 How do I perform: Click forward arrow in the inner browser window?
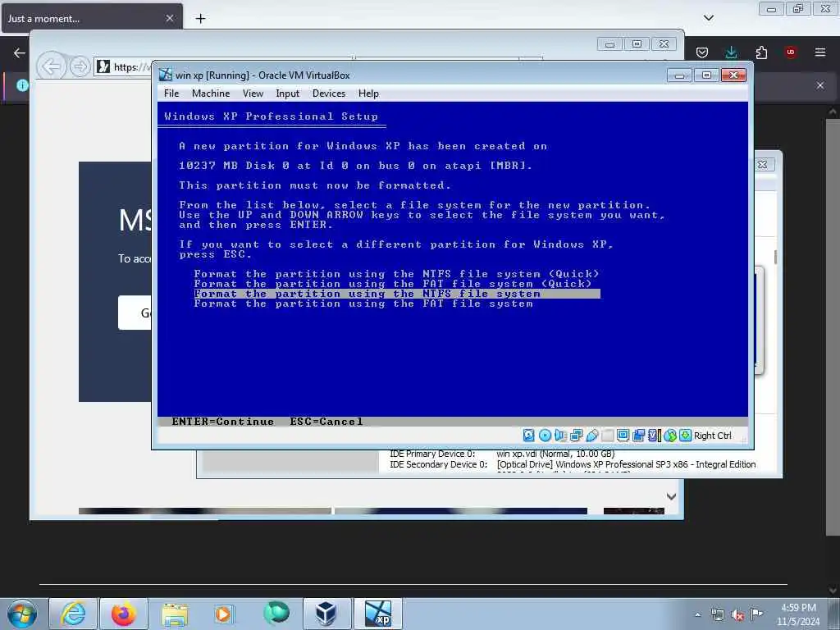80,67
